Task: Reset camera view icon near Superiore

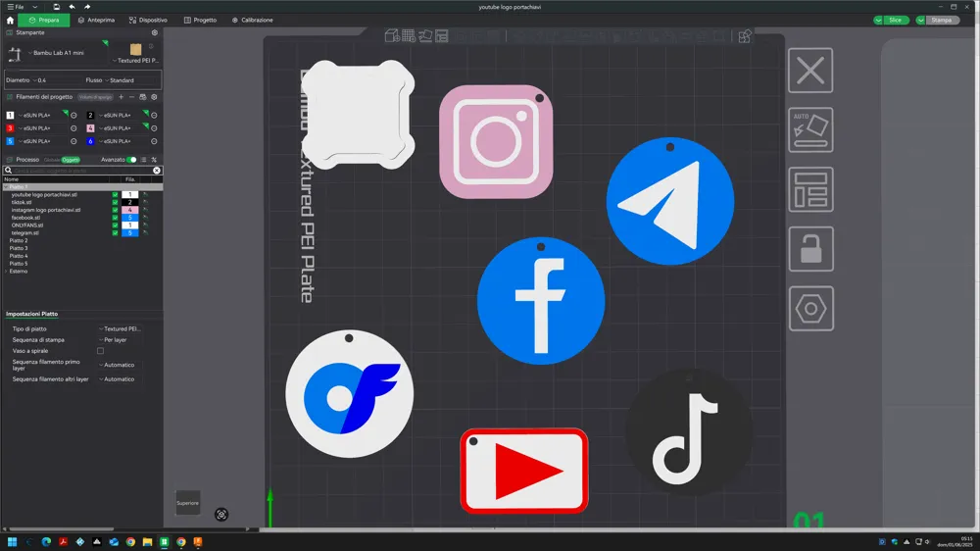Action: pyautogui.click(x=221, y=515)
